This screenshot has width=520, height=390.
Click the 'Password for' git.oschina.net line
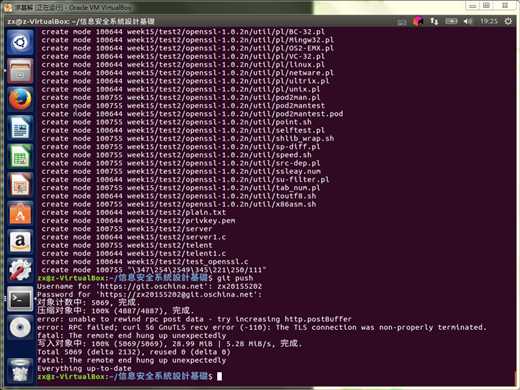click(x=149, y=295)
